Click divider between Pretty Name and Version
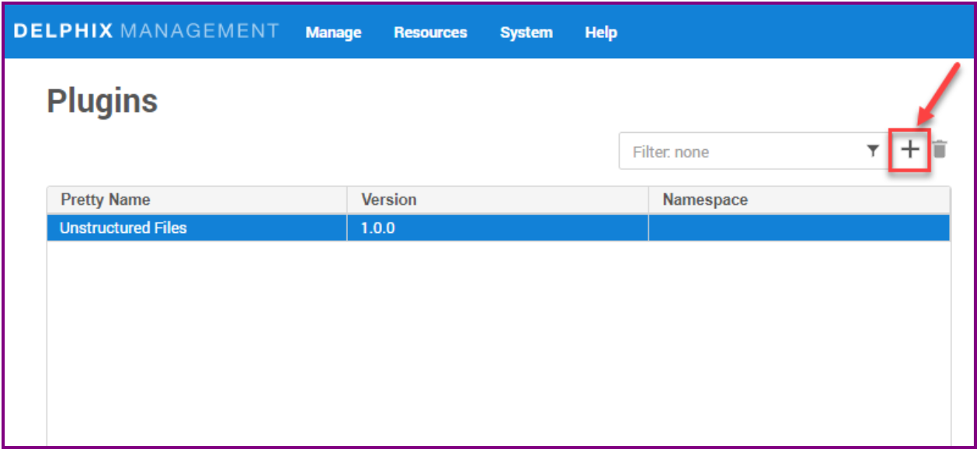Viewport: 980px width, 449px height. (347, 200)
